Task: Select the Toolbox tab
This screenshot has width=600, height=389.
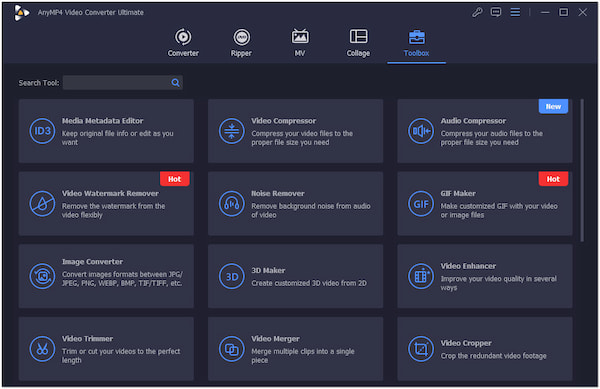Action: (x=416, y=43)
